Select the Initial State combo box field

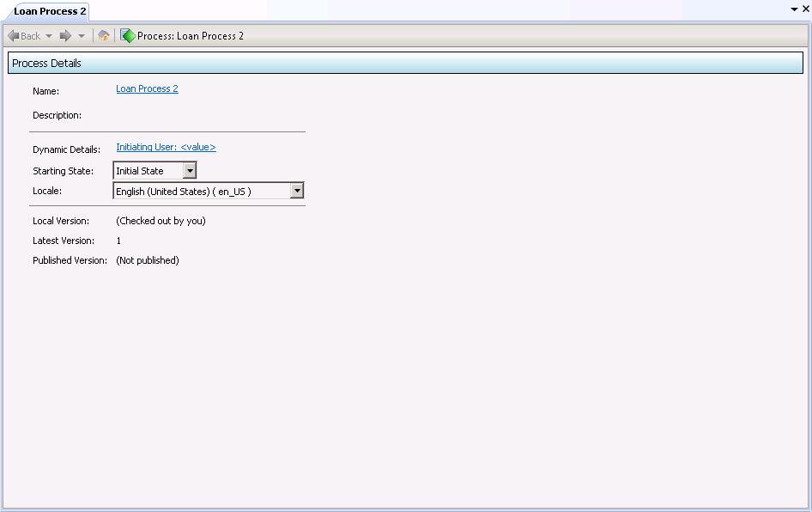tap(148, 171)
